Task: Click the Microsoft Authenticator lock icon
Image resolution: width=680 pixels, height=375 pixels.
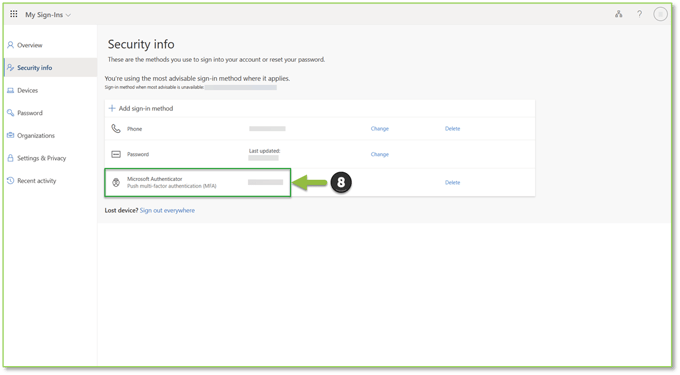Action: [116, 183]
